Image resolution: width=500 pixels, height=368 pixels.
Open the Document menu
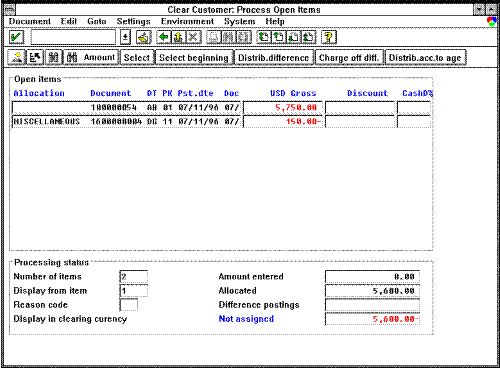(30, 21)
